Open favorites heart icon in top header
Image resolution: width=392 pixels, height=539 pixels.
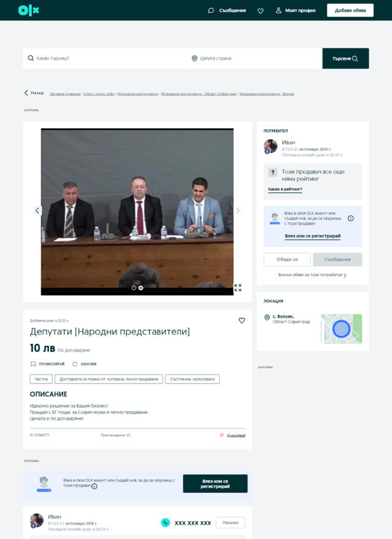click(x=260, y=10)
